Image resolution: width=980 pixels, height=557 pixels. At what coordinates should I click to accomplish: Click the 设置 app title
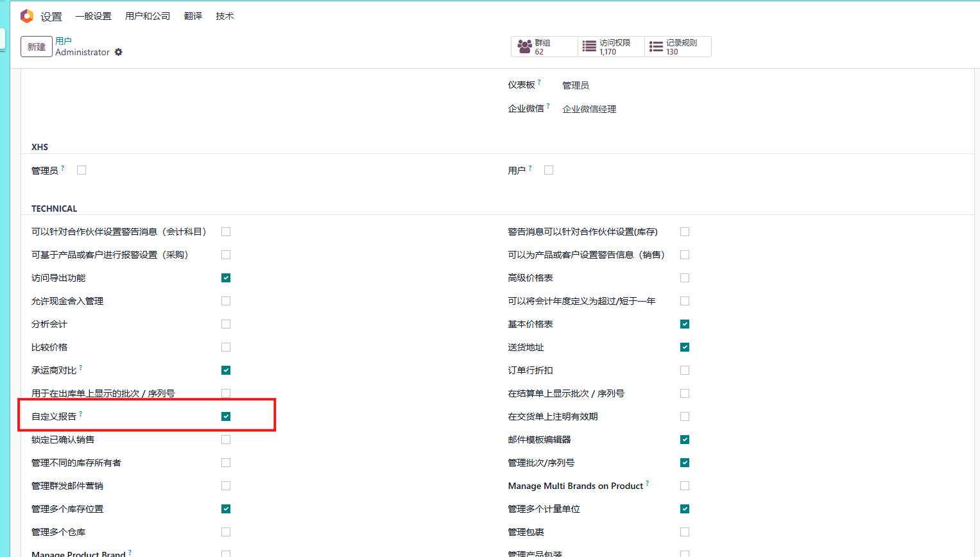coord(51,17)
